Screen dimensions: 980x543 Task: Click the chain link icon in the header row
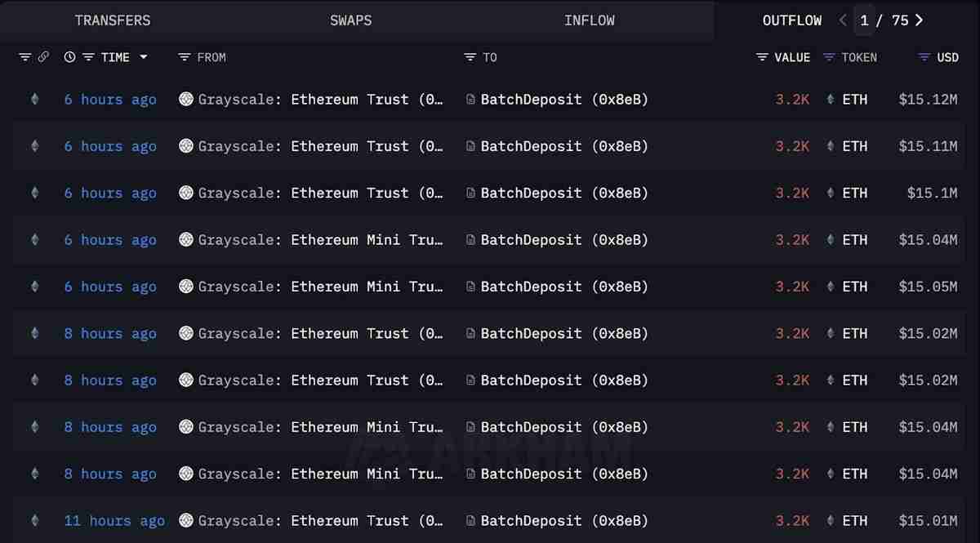44,57
